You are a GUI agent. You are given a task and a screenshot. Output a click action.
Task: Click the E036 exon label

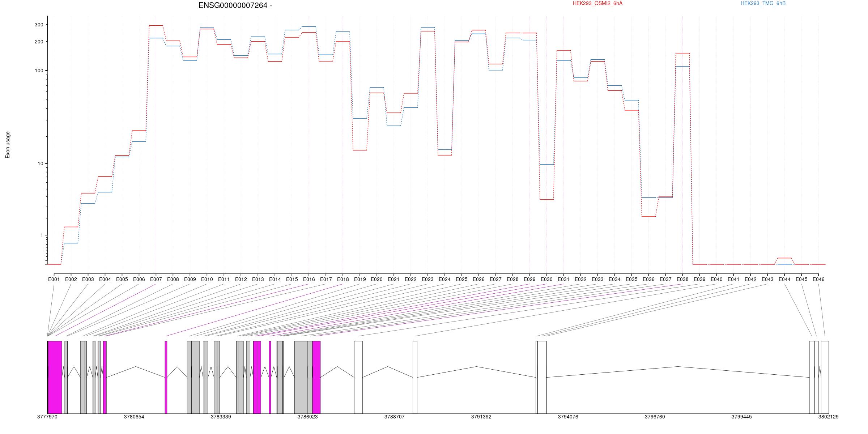(x=648, y=279)
